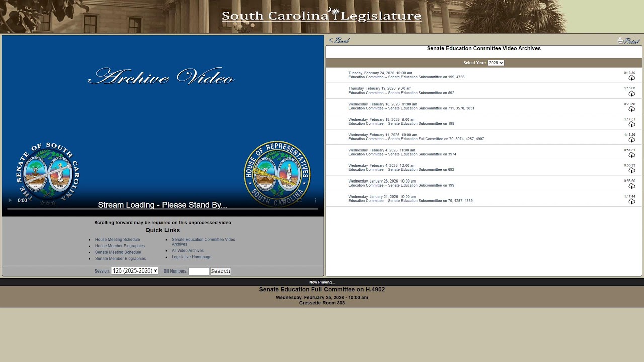Click the 1:17:51 duration text
Viewport: 644px width, 362px height.
click(x=629, y=120)
